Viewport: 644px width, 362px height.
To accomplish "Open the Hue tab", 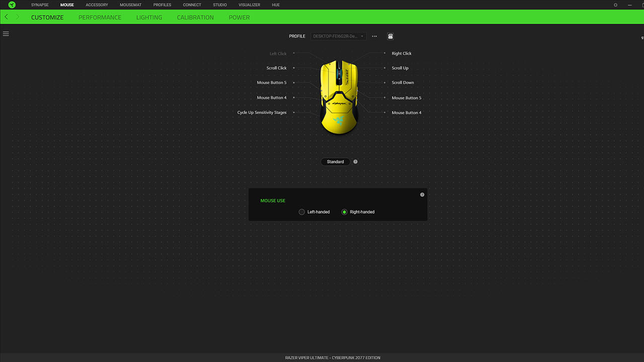I will point(276,5).
